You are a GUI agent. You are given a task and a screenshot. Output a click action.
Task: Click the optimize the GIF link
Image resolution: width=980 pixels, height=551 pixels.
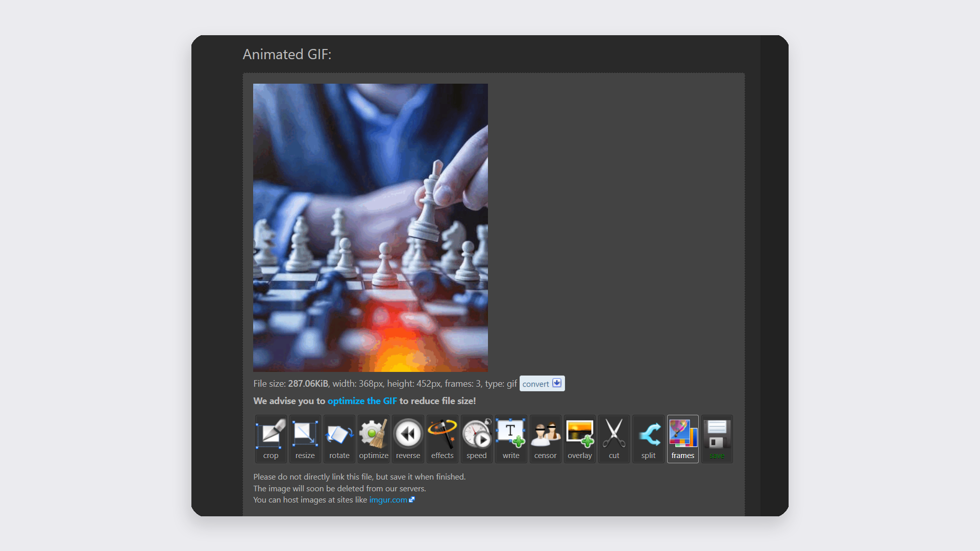point(361,401)
